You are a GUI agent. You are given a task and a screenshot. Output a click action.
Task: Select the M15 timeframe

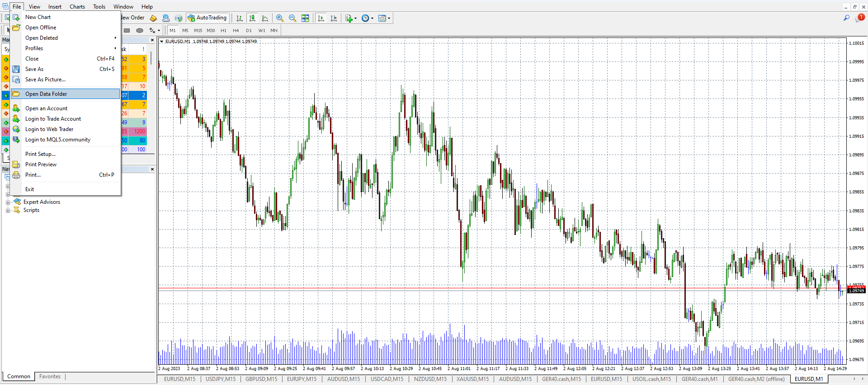[198, 30]
